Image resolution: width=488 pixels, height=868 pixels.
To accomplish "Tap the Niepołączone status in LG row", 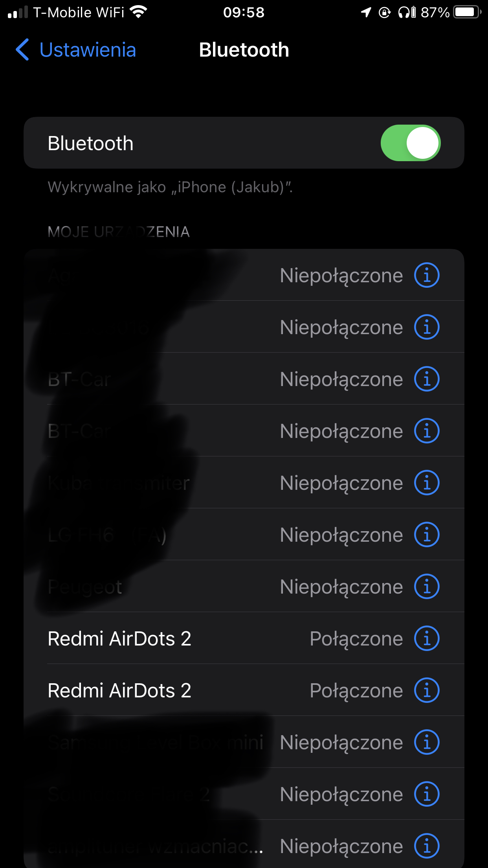I will 341,535.
